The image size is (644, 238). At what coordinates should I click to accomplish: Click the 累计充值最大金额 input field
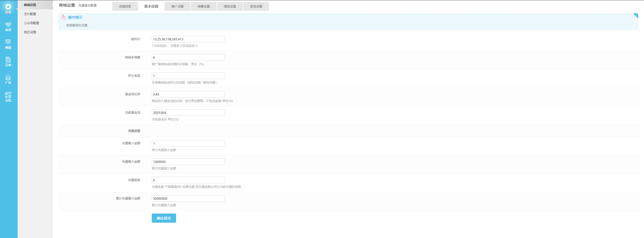188,198
